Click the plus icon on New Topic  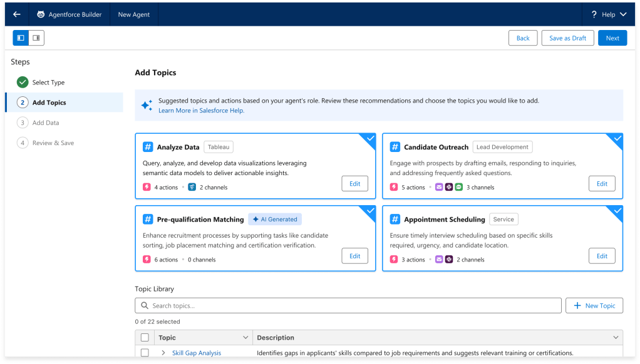pos(576,306)
